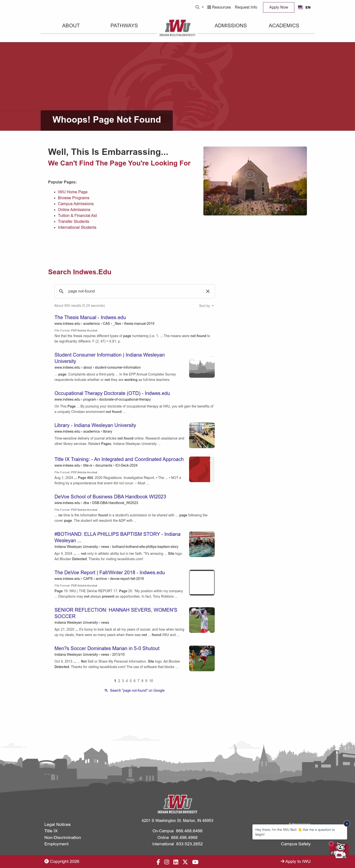
Task: Click the IWU logo in header
Action: click(x=177, y=28)
